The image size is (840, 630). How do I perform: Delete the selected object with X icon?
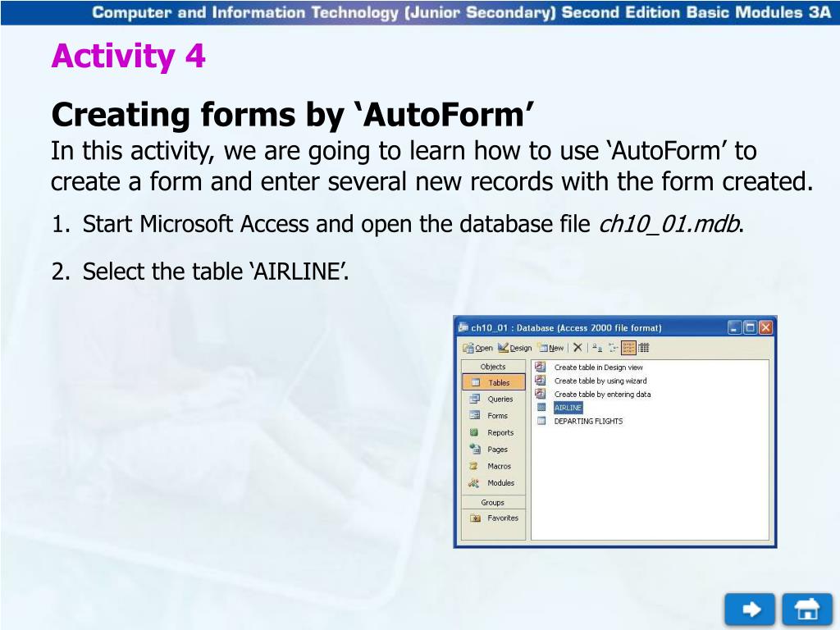click(x=577, y=348)
